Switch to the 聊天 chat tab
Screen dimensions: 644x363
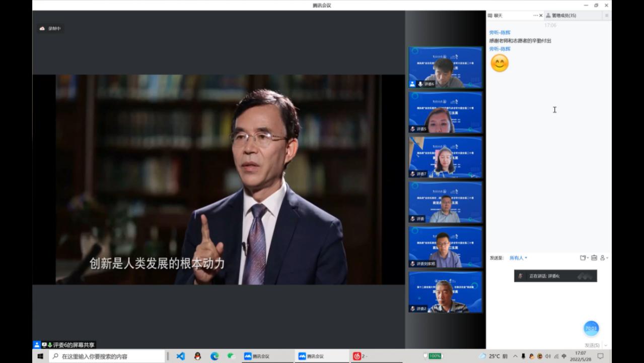[x=498, y=16]
